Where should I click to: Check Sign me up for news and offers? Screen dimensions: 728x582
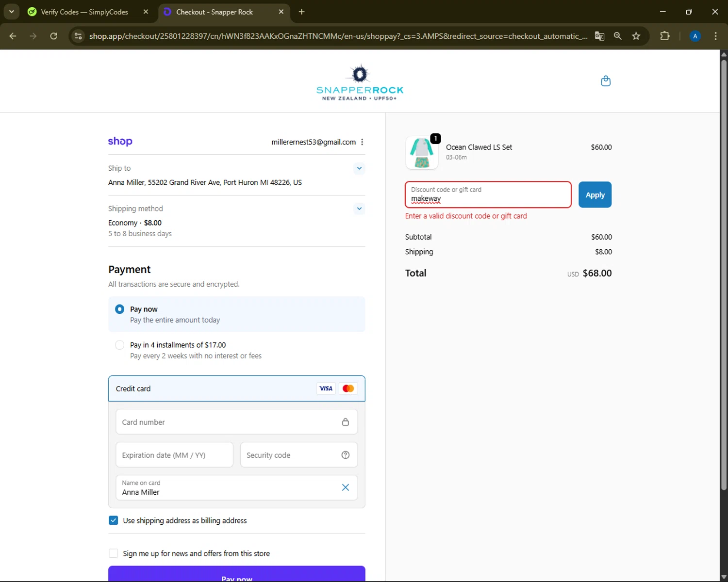point(113,553)
